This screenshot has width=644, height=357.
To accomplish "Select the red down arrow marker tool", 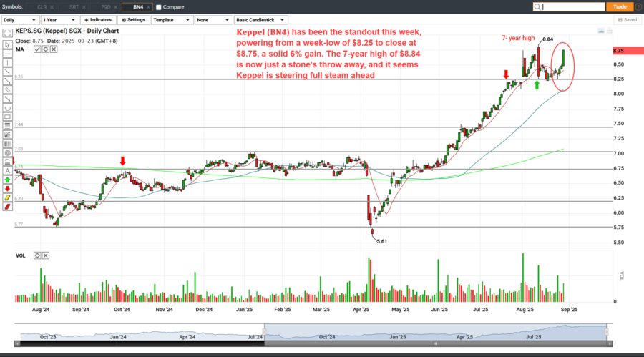I will pos(7,189).
